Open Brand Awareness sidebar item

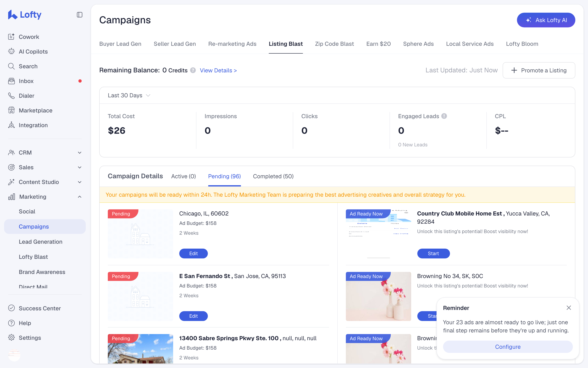coord(42,272)
